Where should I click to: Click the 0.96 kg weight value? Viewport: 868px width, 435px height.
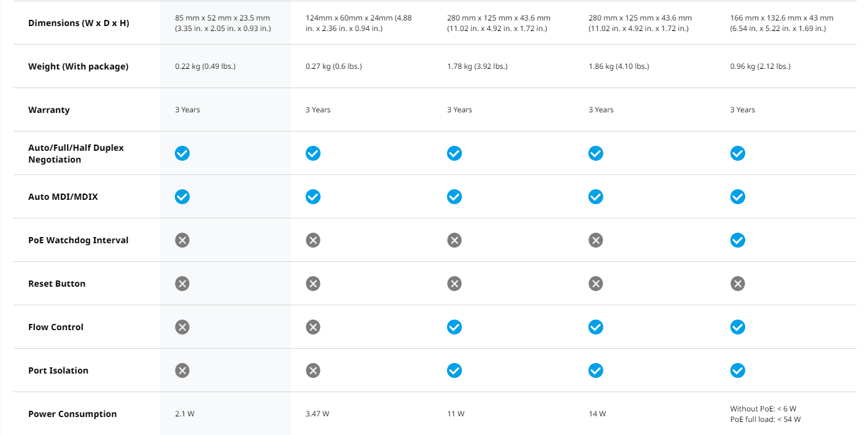[x=760, y=66]
